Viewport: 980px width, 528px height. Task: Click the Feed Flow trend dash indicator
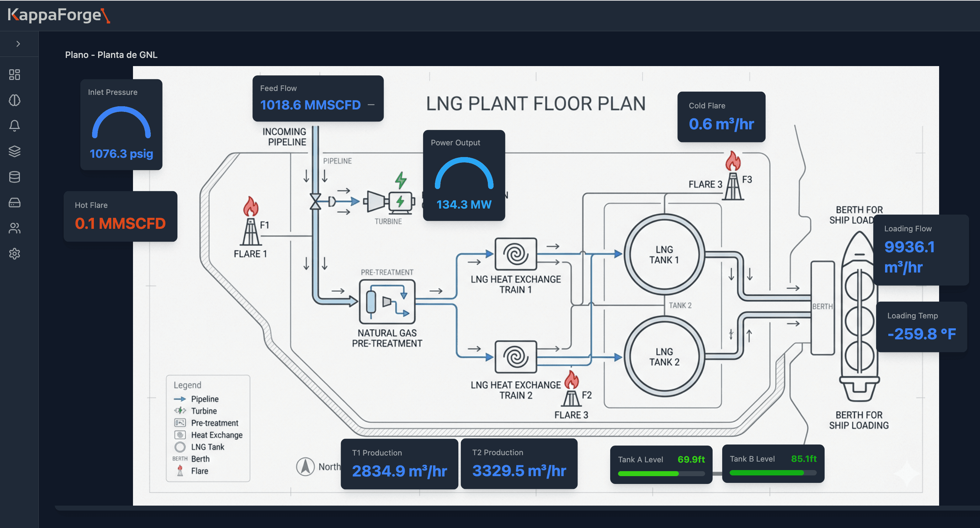[x=371, y=105]
